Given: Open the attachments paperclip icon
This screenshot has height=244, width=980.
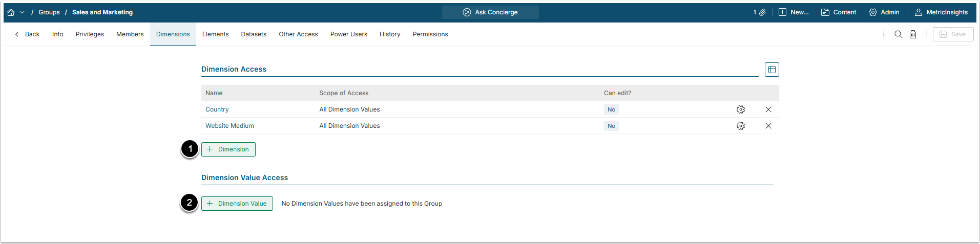Looking at the screenshot, I should point(762,12).
